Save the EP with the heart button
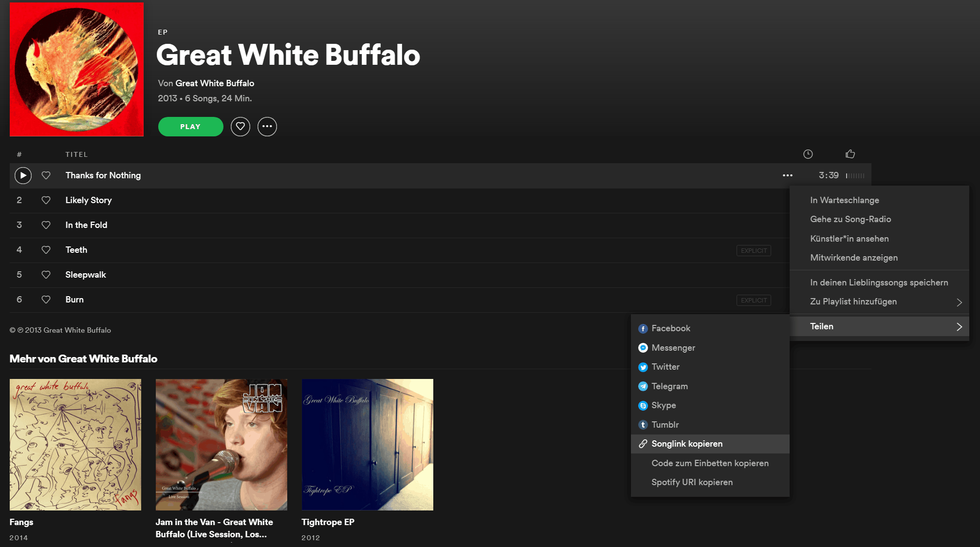The width and height of the screenshot is (980, 547). click(240, 127)
